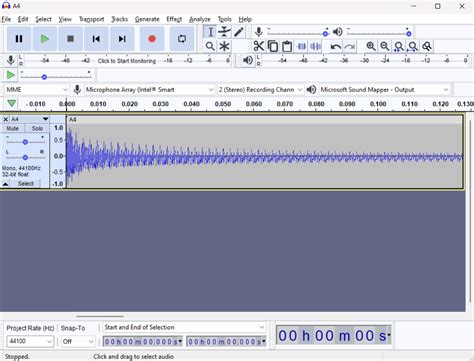Open the Generate menu

point(147,19)
